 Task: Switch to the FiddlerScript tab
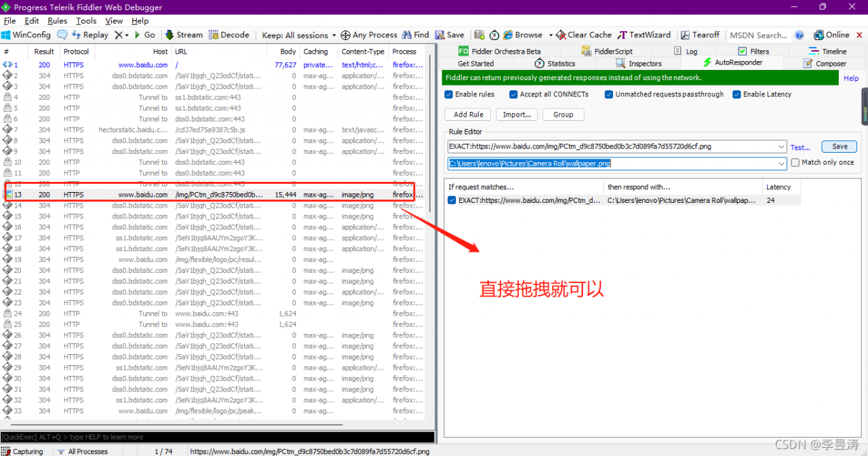[x=606, y=51]
